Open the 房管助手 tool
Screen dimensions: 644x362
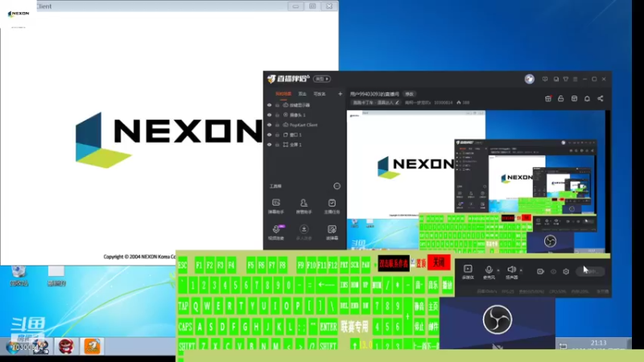click(x=304, y=206)
